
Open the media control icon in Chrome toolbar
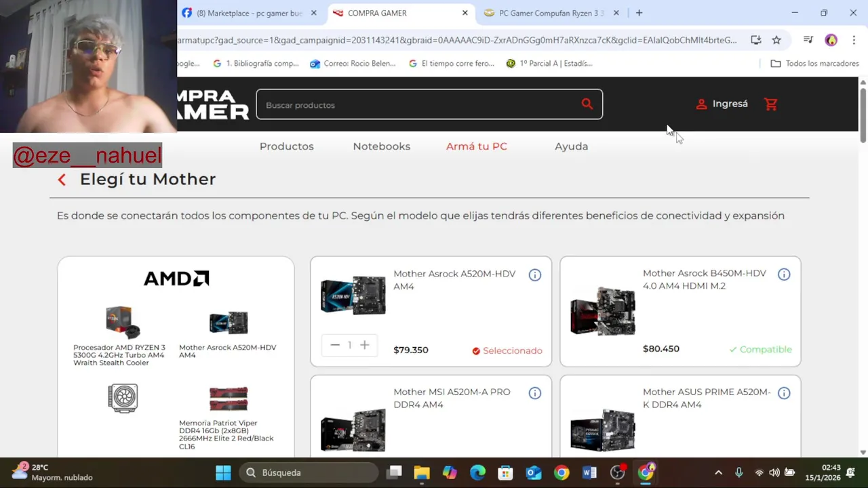click(808, 40)
